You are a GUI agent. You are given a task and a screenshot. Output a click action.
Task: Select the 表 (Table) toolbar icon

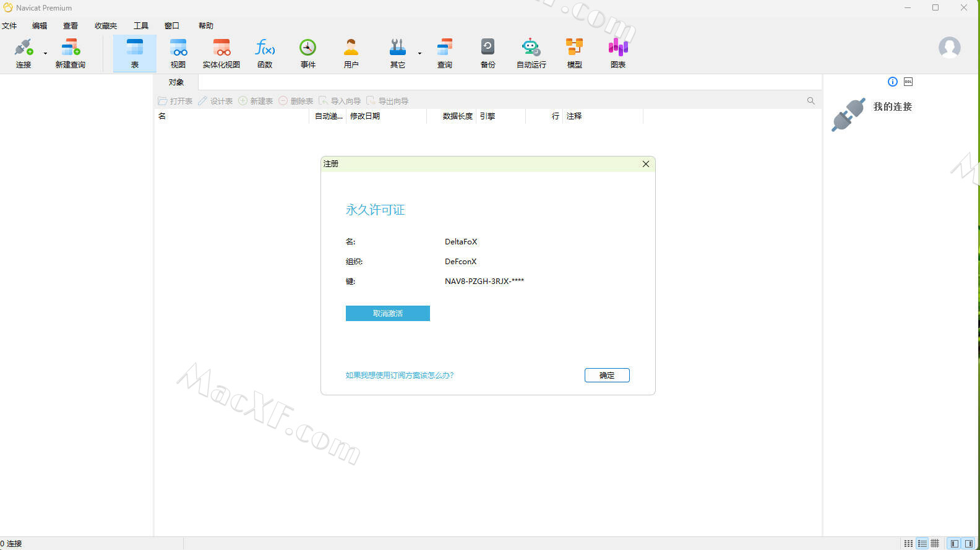(x=135, y=53)
